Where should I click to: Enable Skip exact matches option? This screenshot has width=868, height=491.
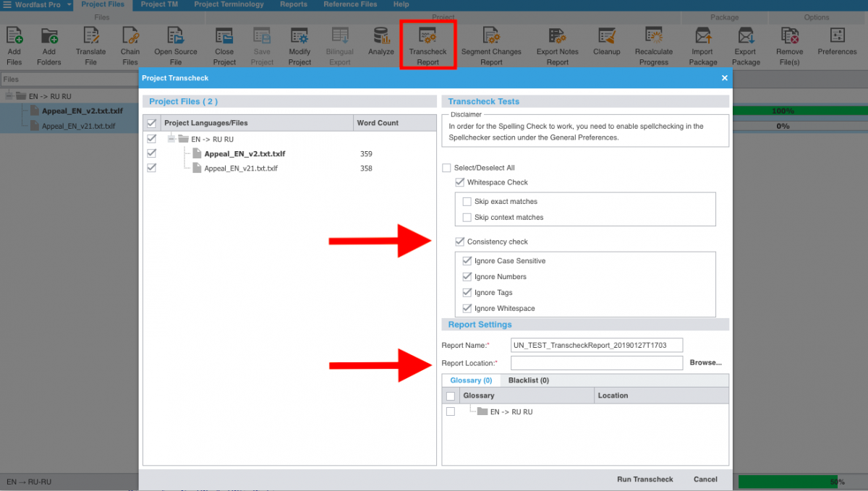coord(467,202)
